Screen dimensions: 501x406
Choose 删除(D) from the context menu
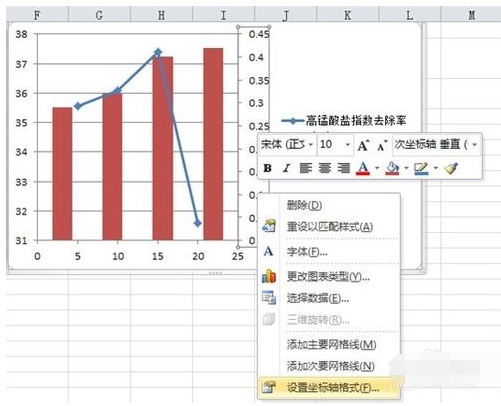coord(329,205)
